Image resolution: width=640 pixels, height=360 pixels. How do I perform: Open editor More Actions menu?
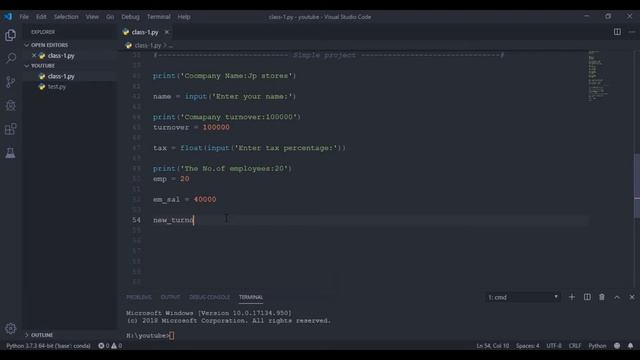coord(631,32)
